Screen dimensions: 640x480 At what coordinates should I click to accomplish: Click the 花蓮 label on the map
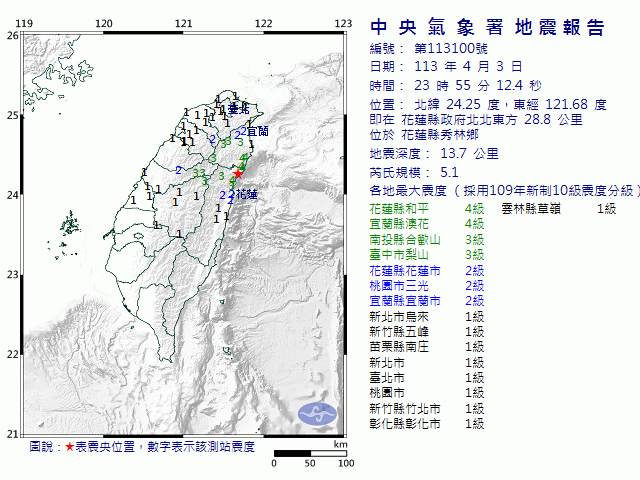(x=246, y=194)
